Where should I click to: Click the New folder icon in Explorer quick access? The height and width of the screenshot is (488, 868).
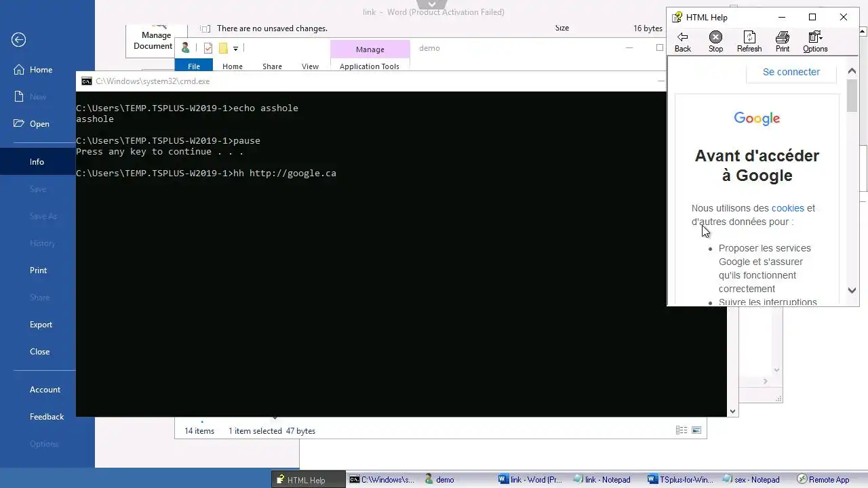coord(222,48)
